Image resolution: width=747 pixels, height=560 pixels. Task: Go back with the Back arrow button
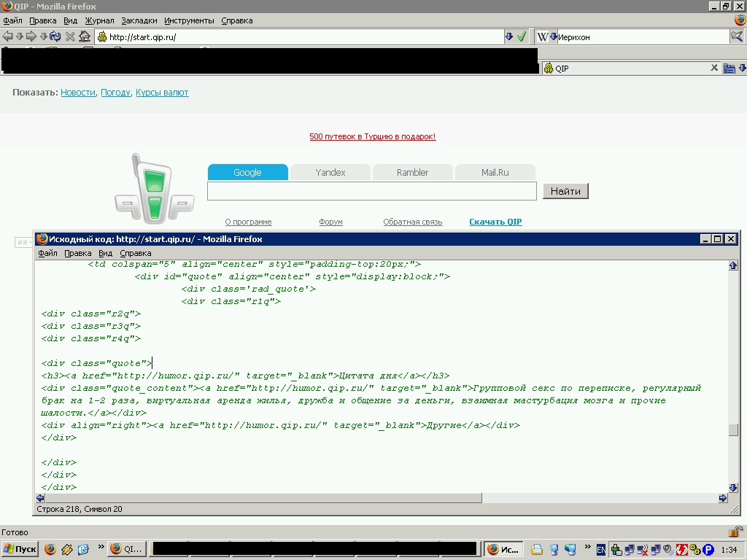7,36
